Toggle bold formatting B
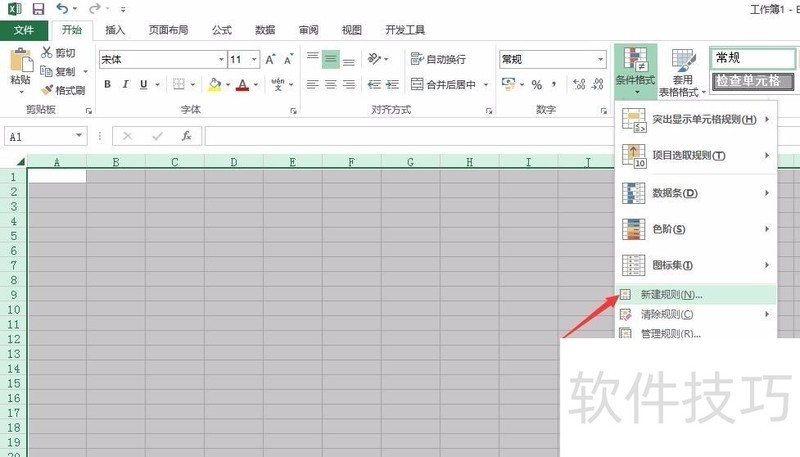 [108, 84]
